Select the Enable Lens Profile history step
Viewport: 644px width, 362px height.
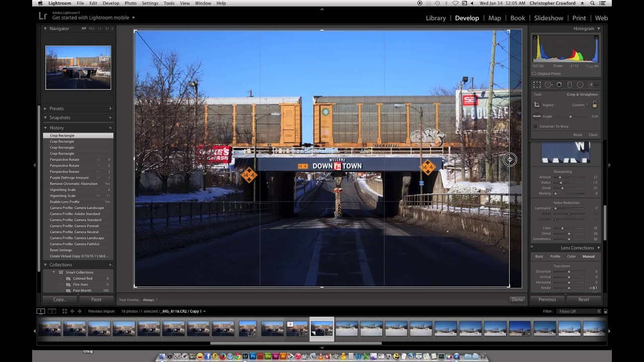pyautogui.click(x=78, y=202)
